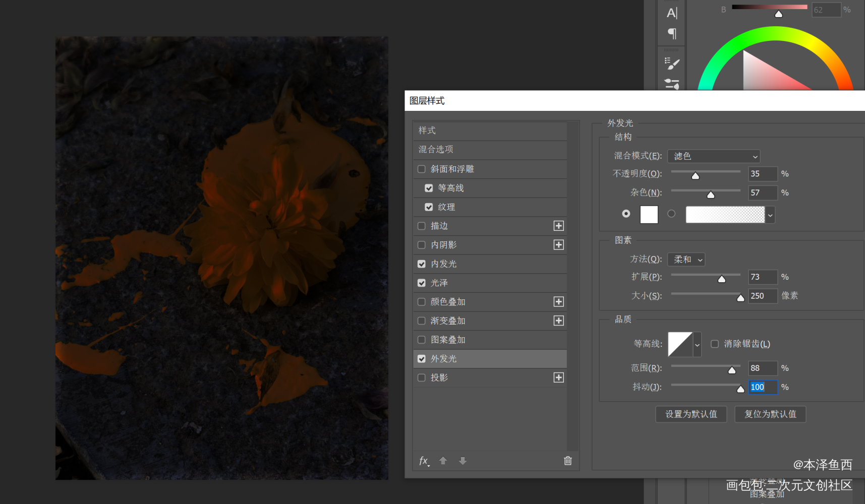Click the plus icon beside 内阴影
This screenshot has width=865, height=504.
point(558,245)
